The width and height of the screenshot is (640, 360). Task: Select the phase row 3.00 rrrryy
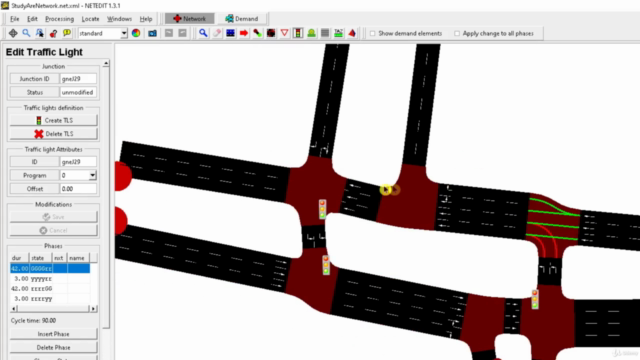[50, 299]
